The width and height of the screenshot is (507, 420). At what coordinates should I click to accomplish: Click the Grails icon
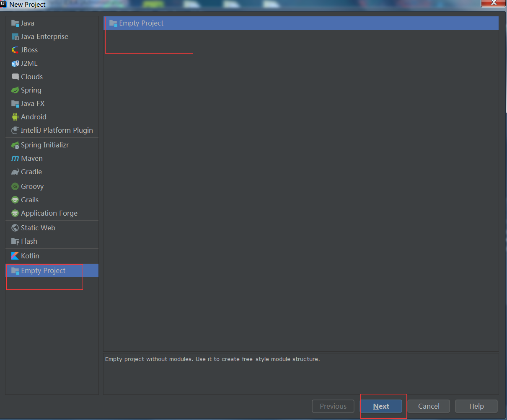pos(15,200)
